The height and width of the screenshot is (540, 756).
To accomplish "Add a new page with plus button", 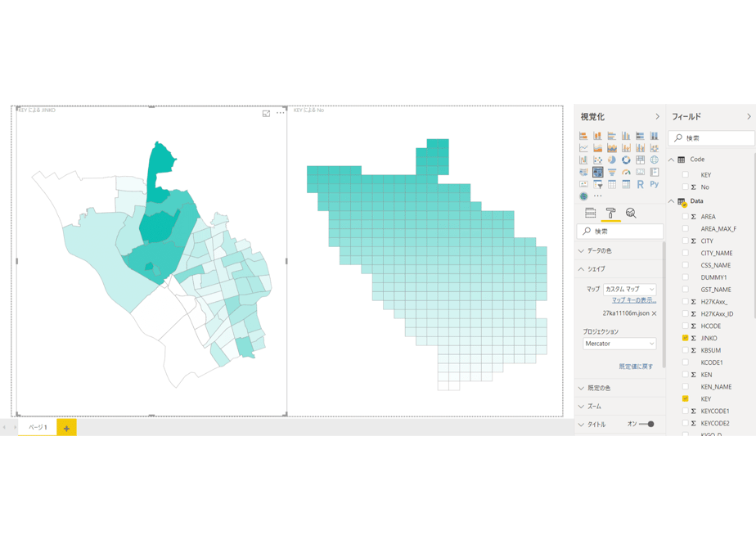I will tap(66, 428).
